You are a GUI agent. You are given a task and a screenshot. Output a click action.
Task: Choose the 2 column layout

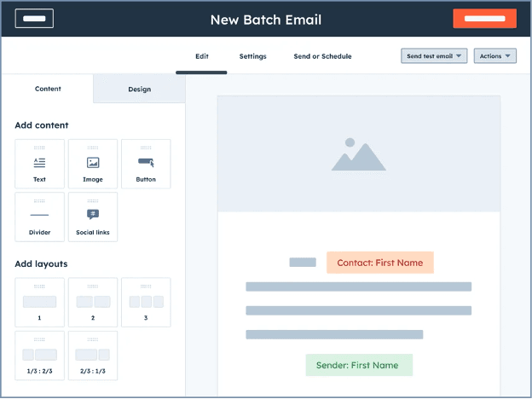[93, 302]
